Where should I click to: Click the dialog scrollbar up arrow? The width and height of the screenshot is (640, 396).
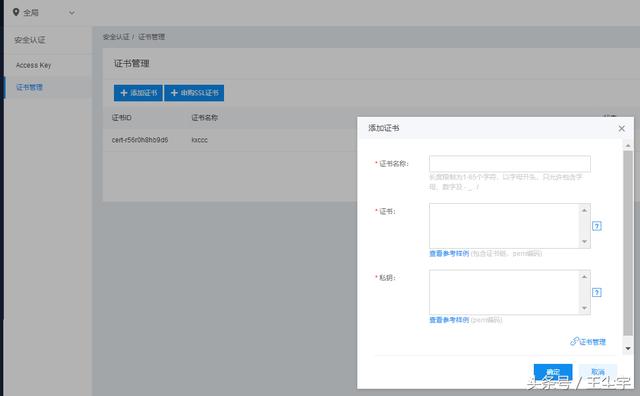[628, 145]
